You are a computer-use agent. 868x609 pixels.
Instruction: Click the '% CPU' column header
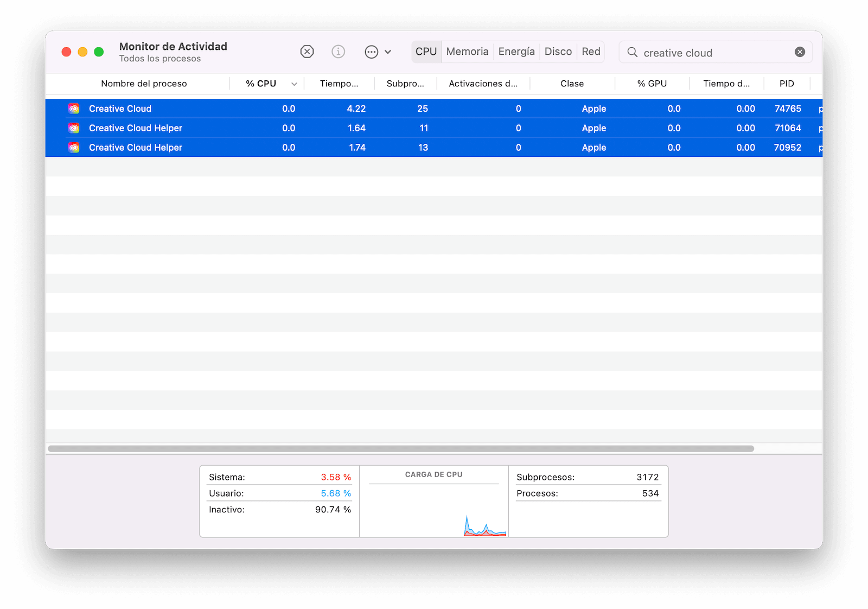tap(261, 84)
